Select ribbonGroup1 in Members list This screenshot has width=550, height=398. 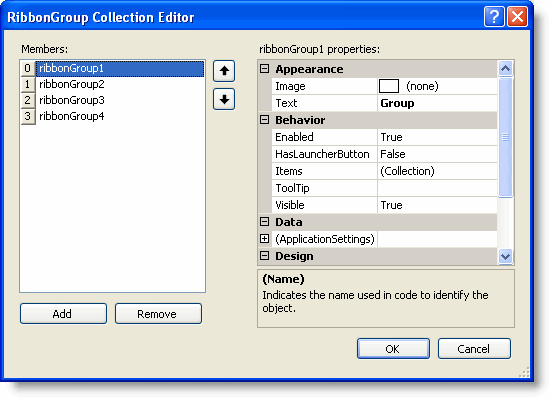pos(120,68)
